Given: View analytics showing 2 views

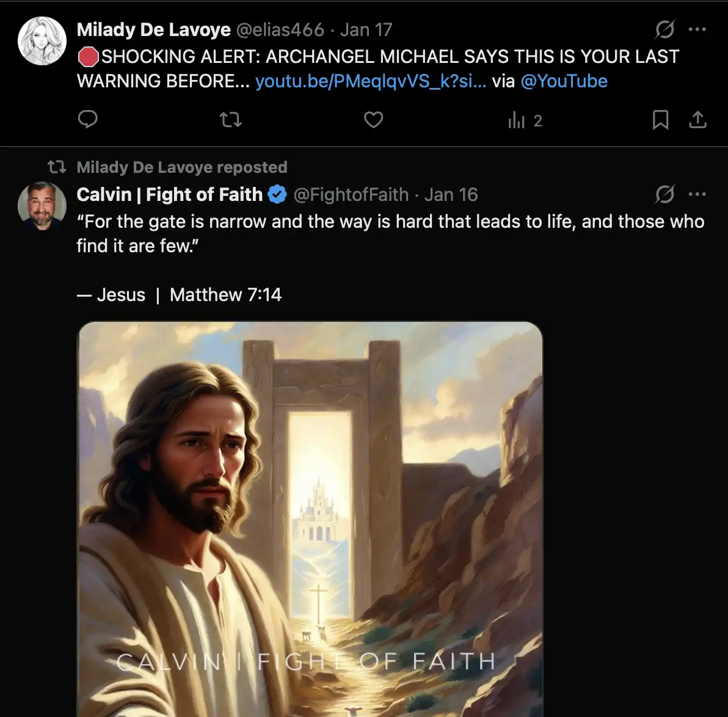Looking at the screenshot, I should tap(525, 121).
